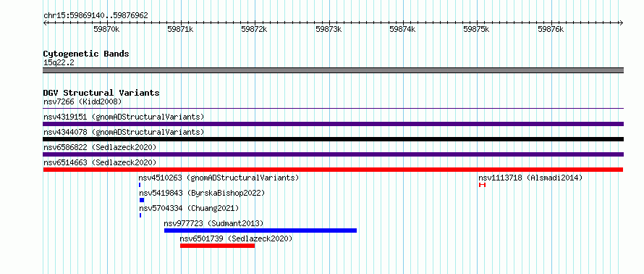Open the nsv6514663 (Sedlazeck2020) label
Viewport: 644px width, 274px height.
tap(100, 162)
